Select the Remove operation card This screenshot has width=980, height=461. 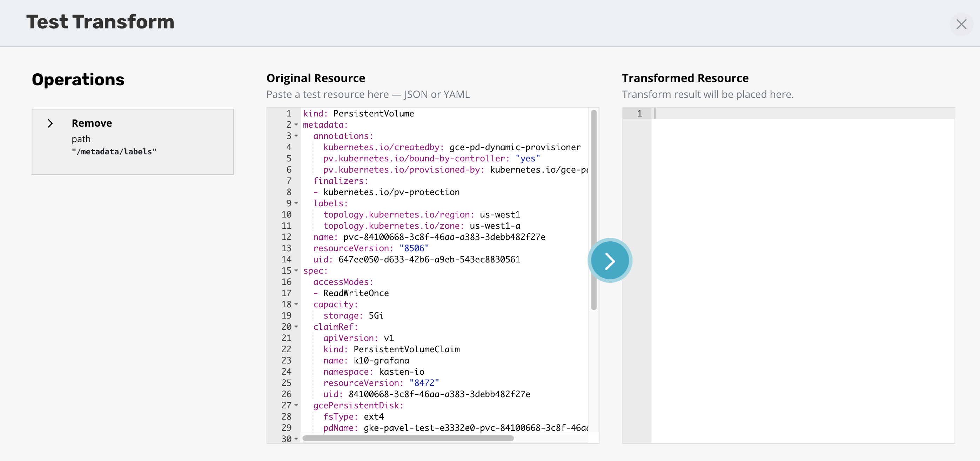pos(132,142)
